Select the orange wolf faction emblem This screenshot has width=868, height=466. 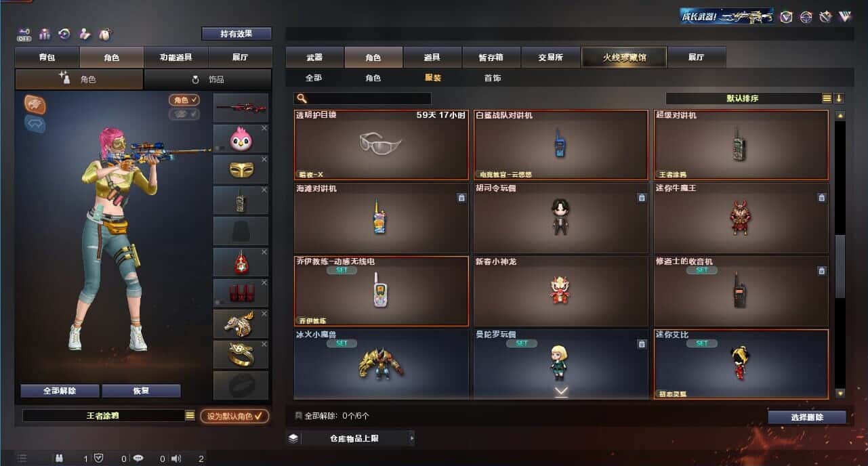click(35, 103)
